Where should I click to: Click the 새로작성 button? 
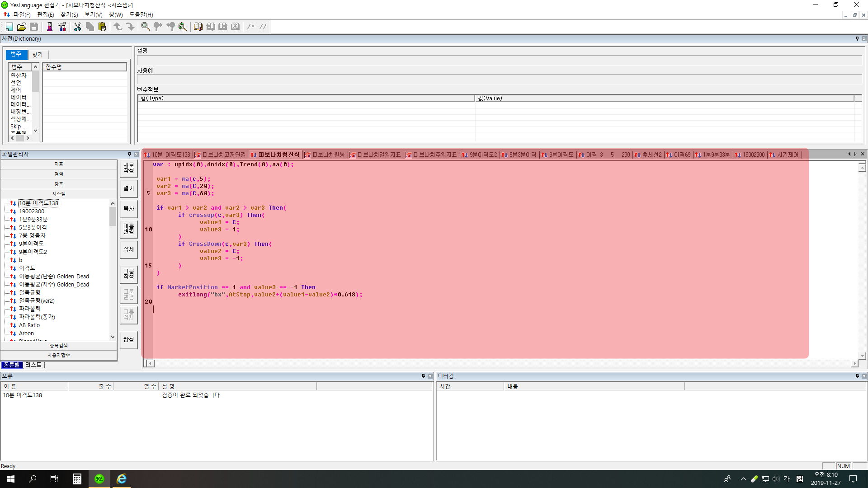click(x=129, y=168)
